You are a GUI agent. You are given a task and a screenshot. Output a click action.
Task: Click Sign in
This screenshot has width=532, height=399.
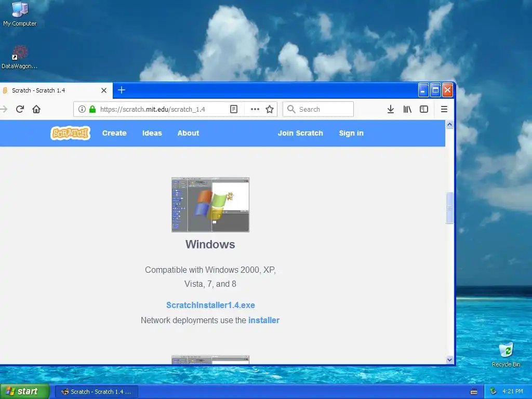point(351,133)
